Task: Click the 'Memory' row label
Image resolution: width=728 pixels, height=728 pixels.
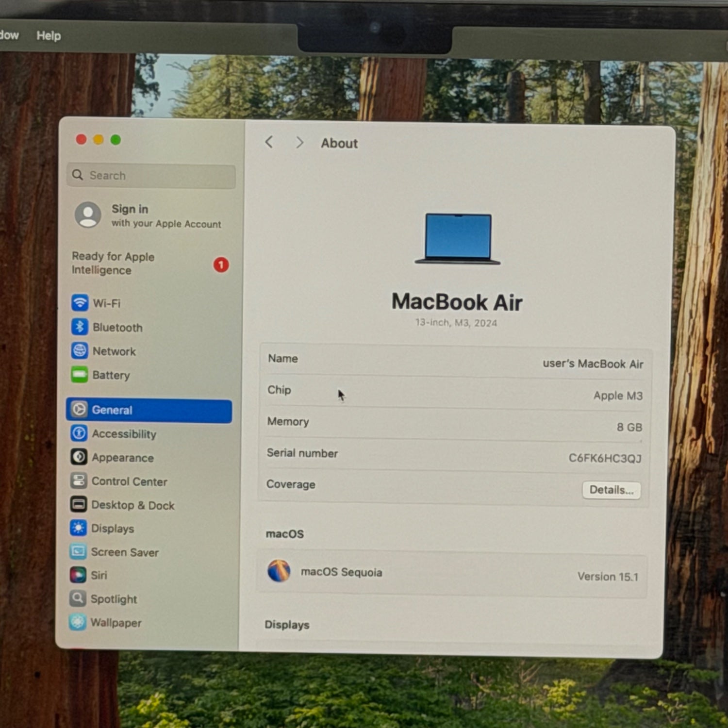Action: click(288, 421)
